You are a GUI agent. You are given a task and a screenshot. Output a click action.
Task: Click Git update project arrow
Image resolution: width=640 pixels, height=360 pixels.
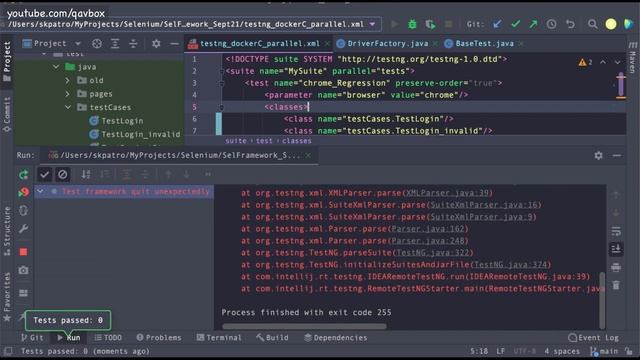click(497, 24)
